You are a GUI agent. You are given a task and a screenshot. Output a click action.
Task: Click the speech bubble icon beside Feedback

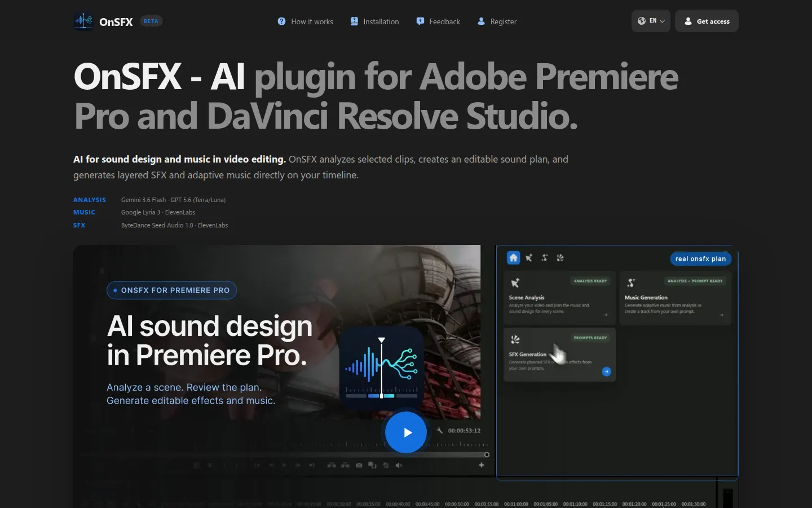[x=420, y=21]
